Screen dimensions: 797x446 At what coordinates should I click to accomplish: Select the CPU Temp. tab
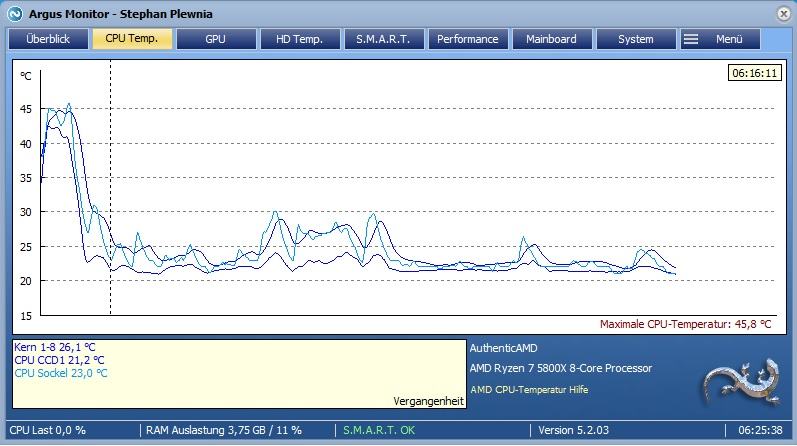(132, 39)
